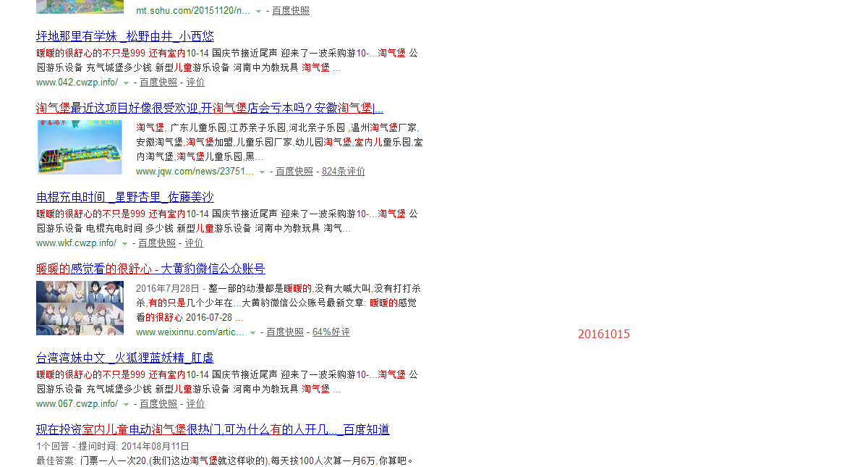Open the 淘气堡 playground thumbnail image
The height and width of the screenshot is (467, 868).
point(80,147)
